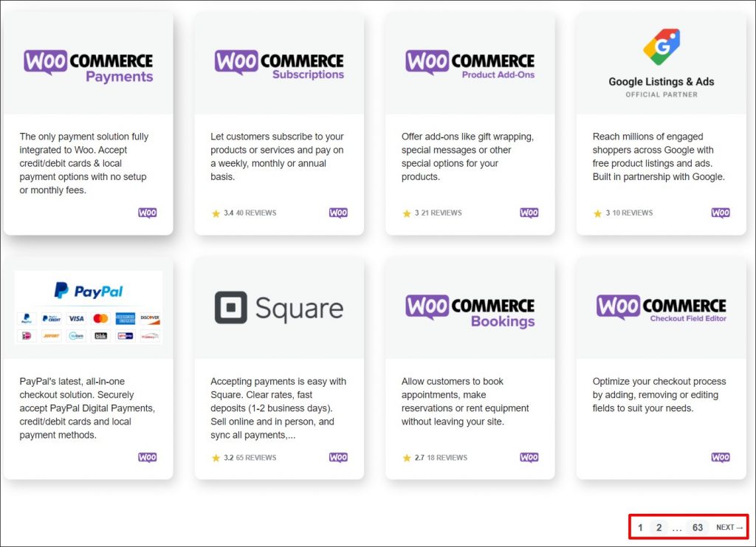Click 'Accepting payments is easy' description text

(x=278, y=408)
